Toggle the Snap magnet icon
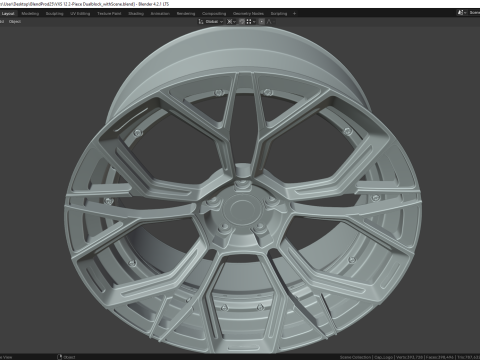The width and height of the screenshot is (480, 360). [x=242, y=21]
